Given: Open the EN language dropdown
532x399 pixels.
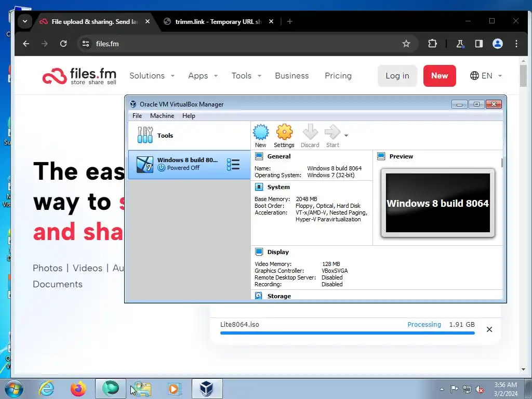Looking at the screenshot, I should (x=486, y=76).
